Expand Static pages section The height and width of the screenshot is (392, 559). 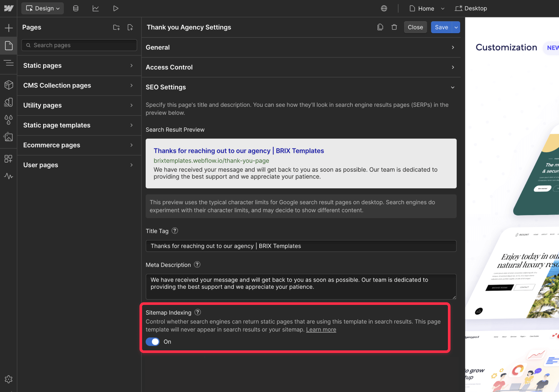(x=79, y=65)
